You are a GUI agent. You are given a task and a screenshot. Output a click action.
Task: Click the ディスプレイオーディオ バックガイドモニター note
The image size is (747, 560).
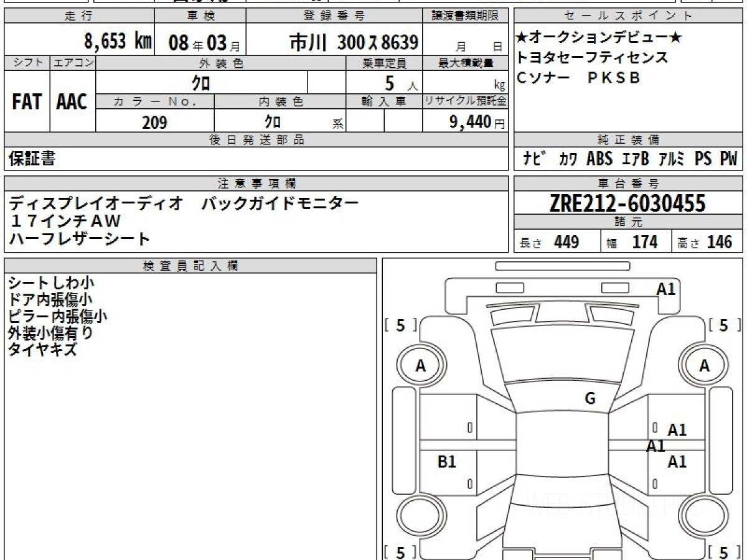pyautogui.click(x=184, y=203)
